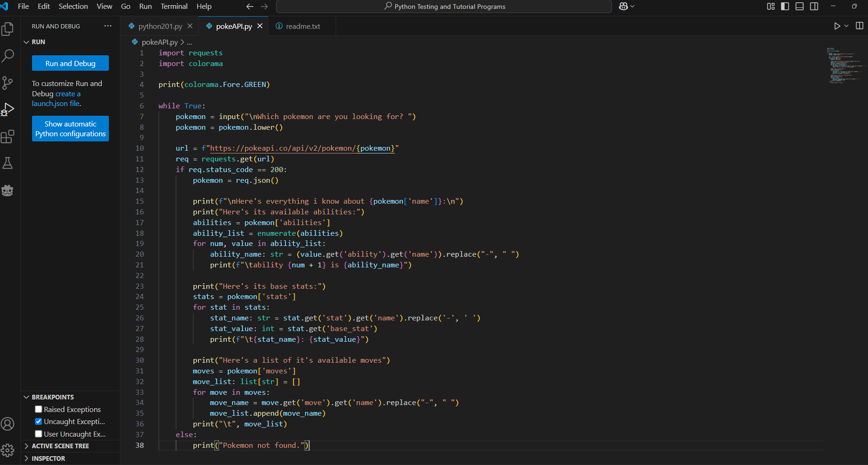Collapse the RUN section
This screenshot has height=465, width=868.
27,42
